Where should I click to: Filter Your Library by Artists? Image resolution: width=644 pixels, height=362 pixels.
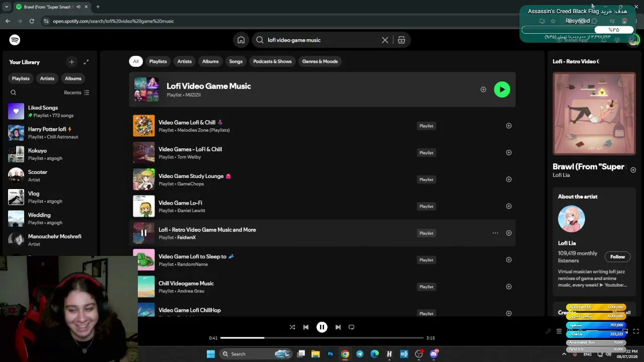pos(47,78)
